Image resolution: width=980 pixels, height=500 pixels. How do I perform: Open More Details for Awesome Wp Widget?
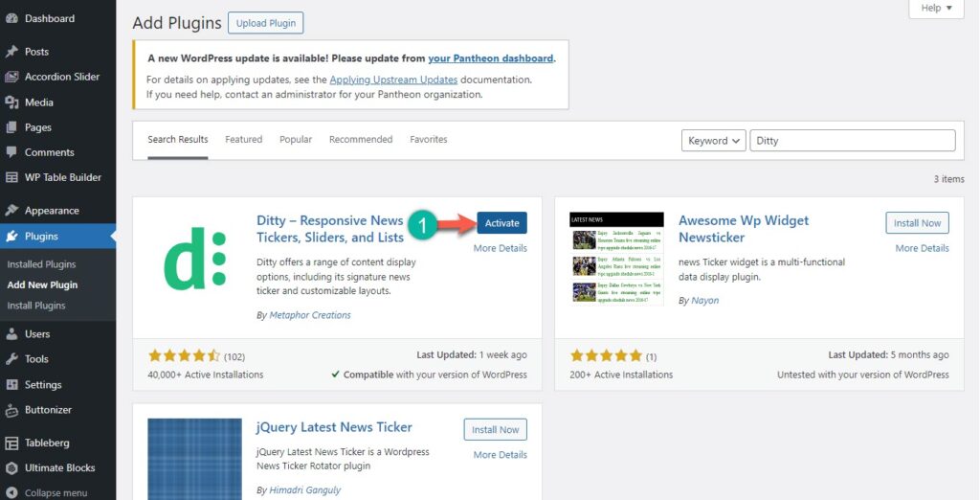tap(922, 248)
